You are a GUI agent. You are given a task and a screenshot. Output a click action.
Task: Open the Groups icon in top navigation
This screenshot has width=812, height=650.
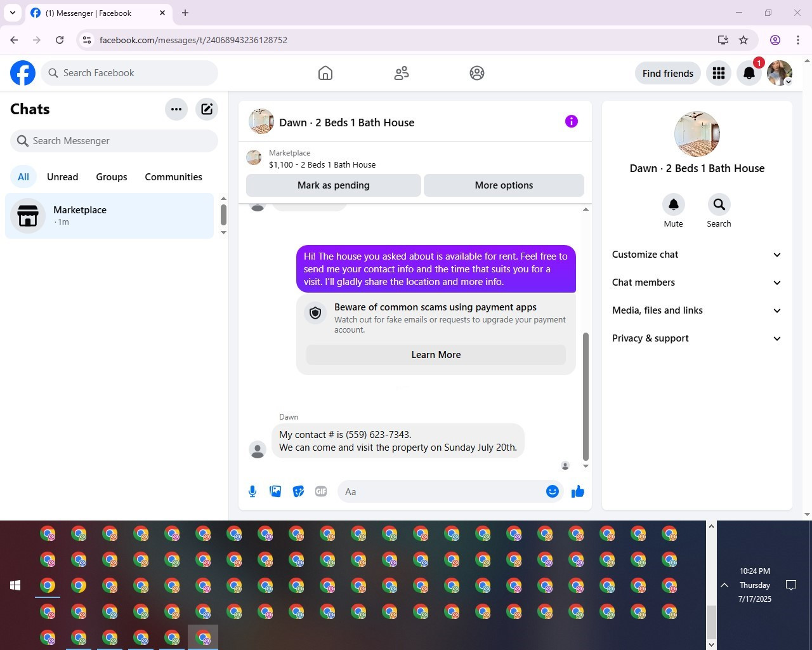(477, 73)
